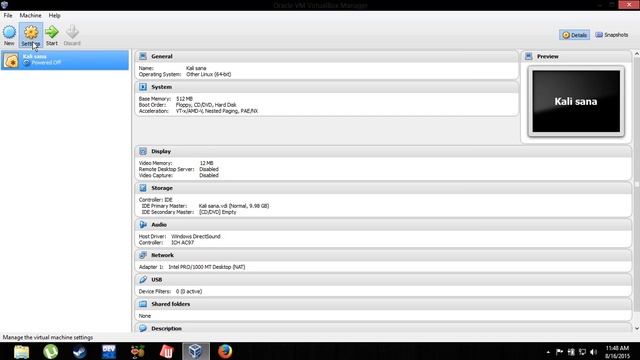The width and height of the screenshot is (640, 360).
Task: Switch to the Details view
Action: point(574,35)
